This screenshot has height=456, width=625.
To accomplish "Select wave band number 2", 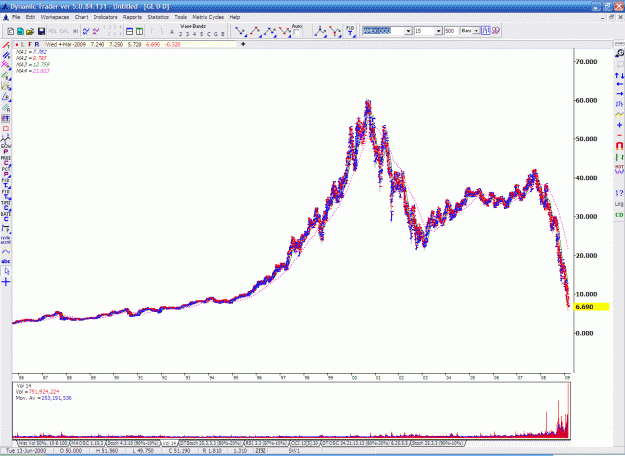I will point(180,34).
